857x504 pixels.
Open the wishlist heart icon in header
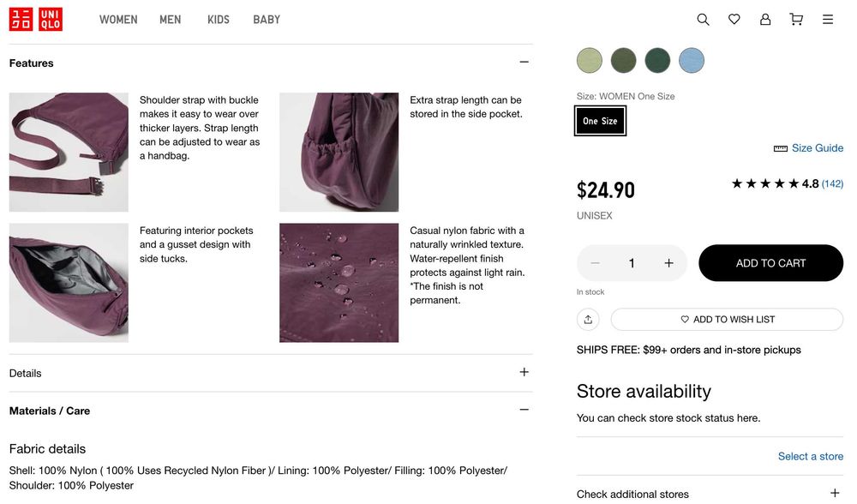(x=734, y=20)
